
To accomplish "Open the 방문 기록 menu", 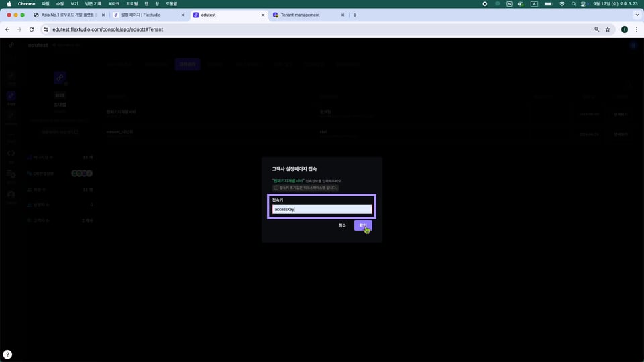I will (93, 4).
